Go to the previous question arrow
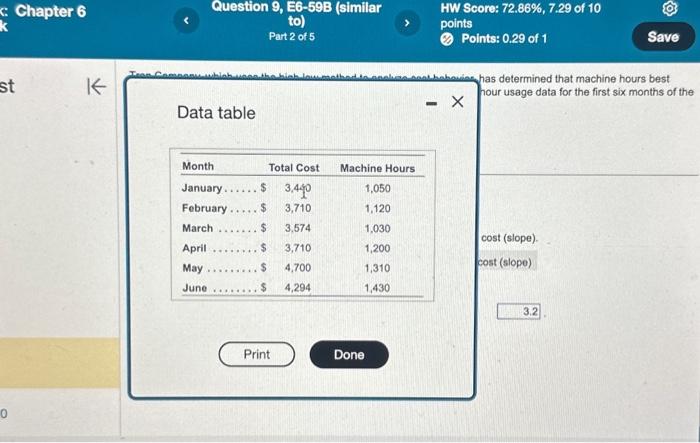Image resolution: width=700 pixels, height=443 pixels. pos(186,21)
